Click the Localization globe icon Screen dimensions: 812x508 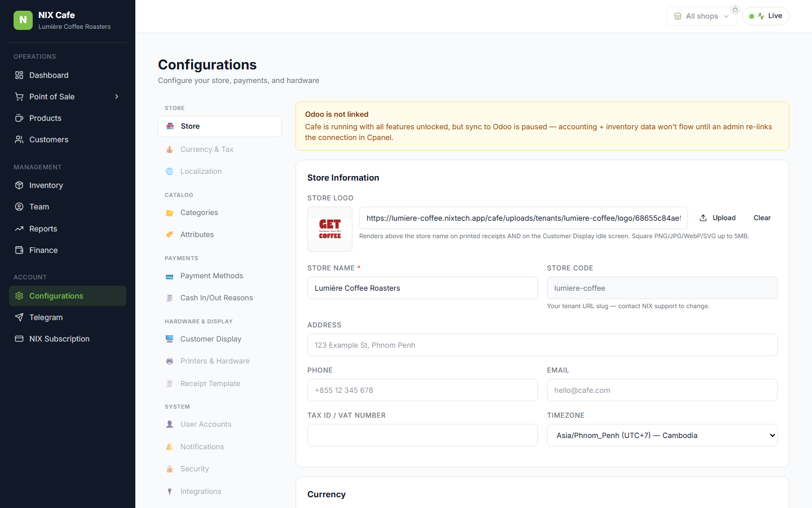pos(170,171)
